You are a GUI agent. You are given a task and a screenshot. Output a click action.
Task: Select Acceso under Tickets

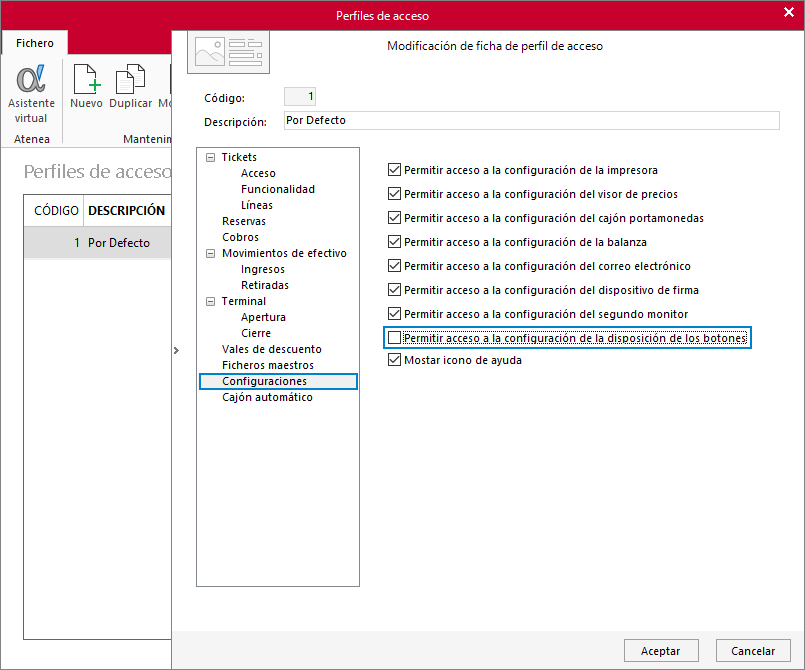point(258,173)
